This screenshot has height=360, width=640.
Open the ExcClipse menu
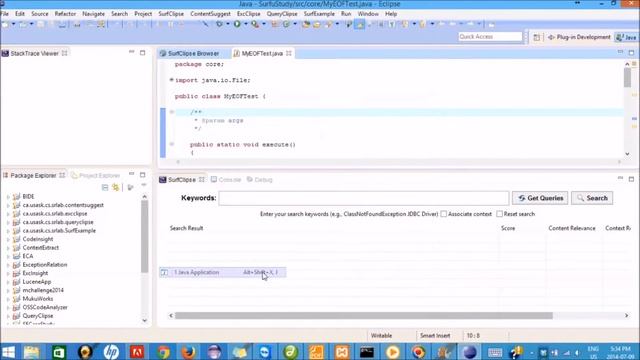point(249,14)
